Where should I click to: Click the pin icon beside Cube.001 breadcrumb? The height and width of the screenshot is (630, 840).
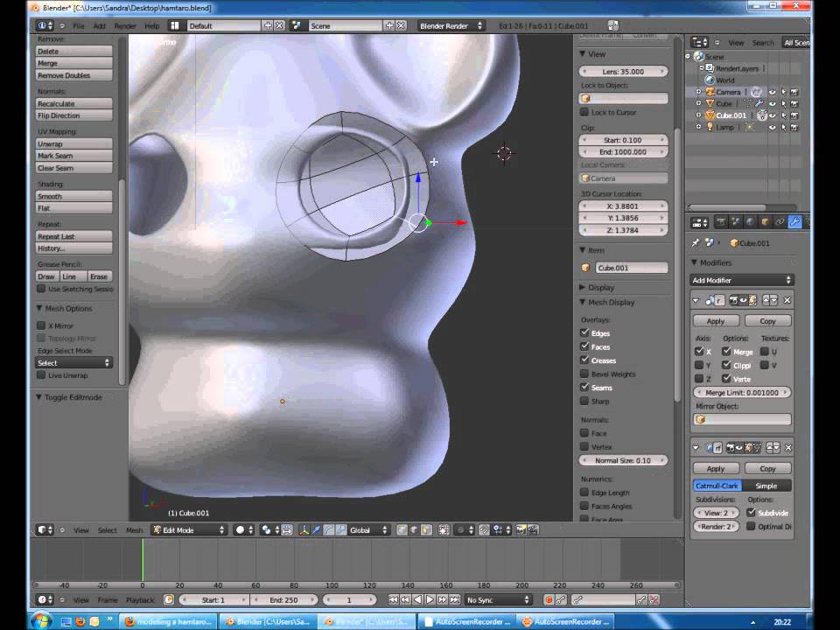pos(696,243)
